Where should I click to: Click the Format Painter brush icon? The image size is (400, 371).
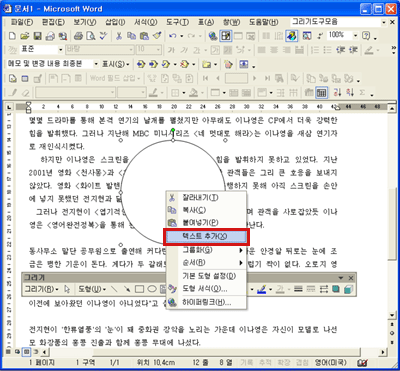[157, 36]
